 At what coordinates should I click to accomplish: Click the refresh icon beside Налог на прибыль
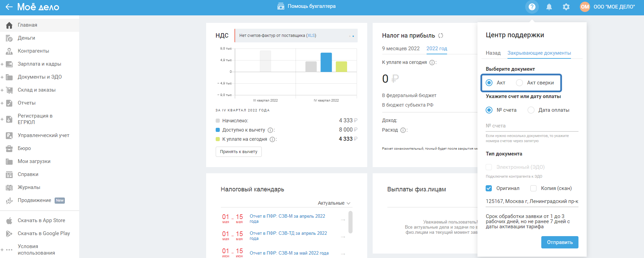[x=441, y=36]
